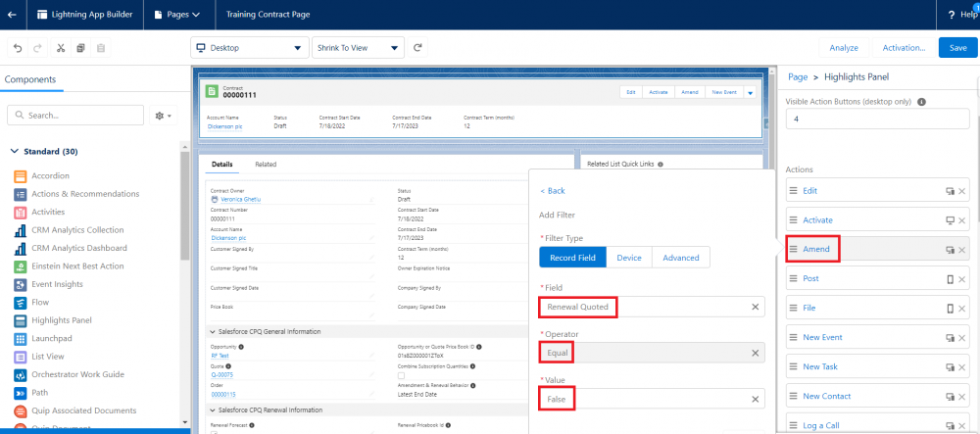The width and height of the screenshot is (980, 434).
Task: Open the highlights panel more-actions dropdown arrow
Action: click(751, 92)
